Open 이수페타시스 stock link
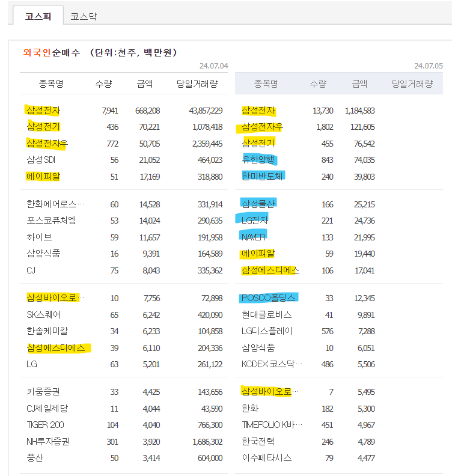This screenshot has height=476, width=452. (266, 458)
